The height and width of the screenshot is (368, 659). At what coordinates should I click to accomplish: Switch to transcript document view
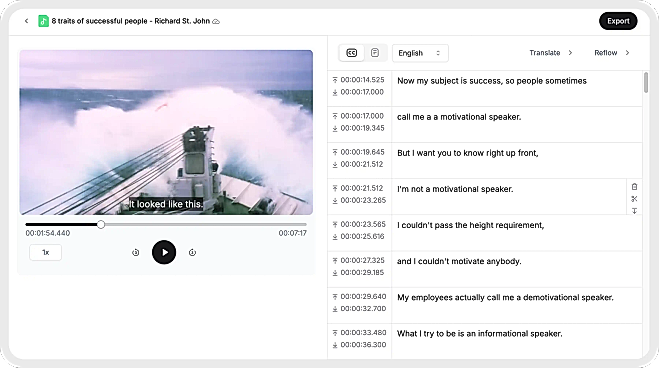(x=375, y=53)
